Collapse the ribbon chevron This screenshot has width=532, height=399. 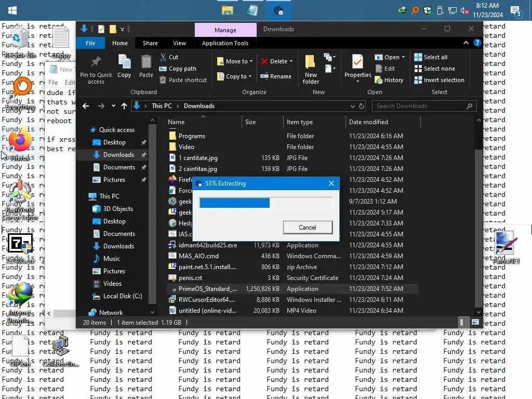466,43
